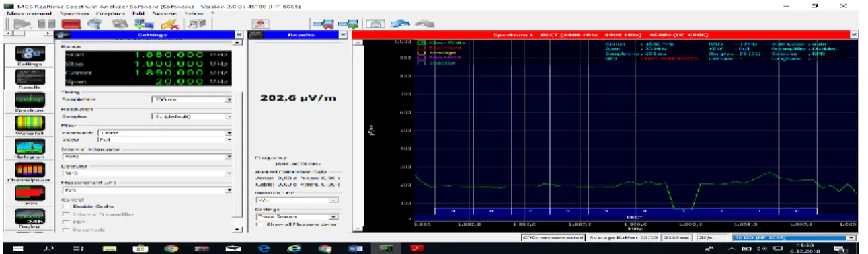This screenshot has width=868, height=254.
Task: Open the Settings panel Measurement Unit dropdown
Action: tap(147, 190)
